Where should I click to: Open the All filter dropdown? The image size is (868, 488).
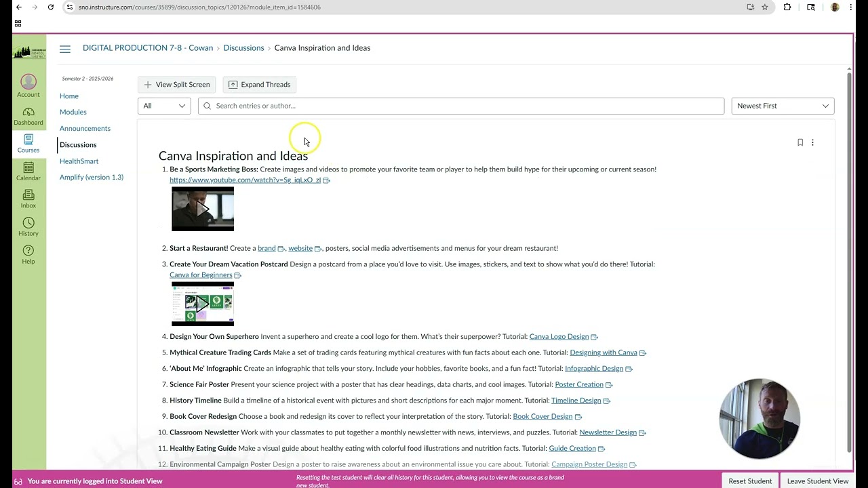[164, 106]
